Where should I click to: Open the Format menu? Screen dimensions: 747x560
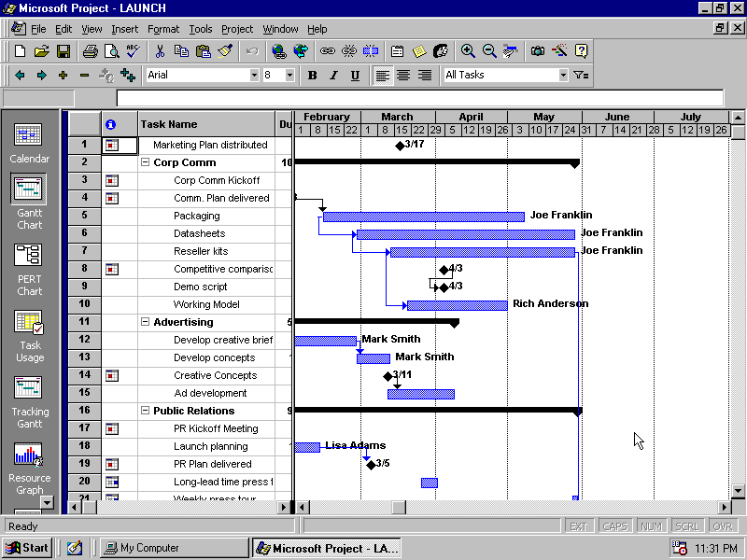click(163, 29)
